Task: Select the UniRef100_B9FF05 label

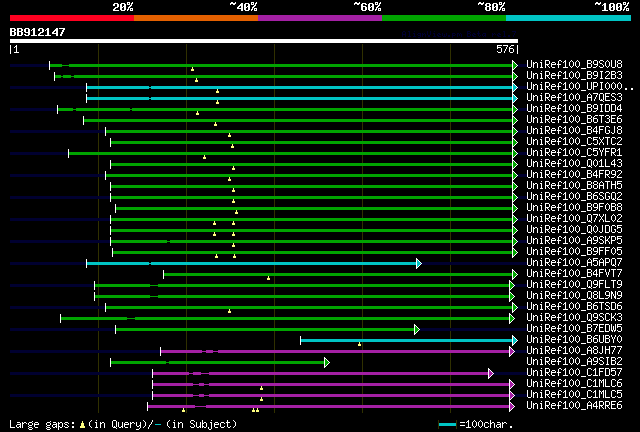Action: (574, 252)
